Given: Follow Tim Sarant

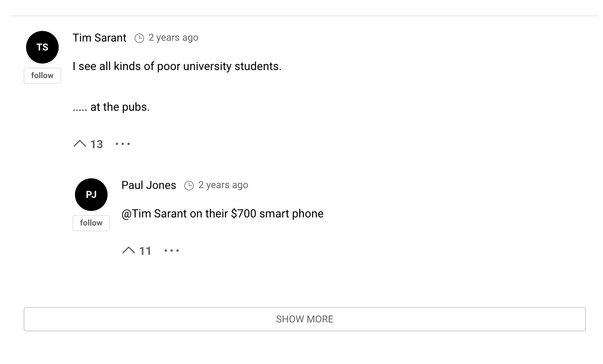Looking at the screenshot, I should pyautogui.click(x=42, y=76).
